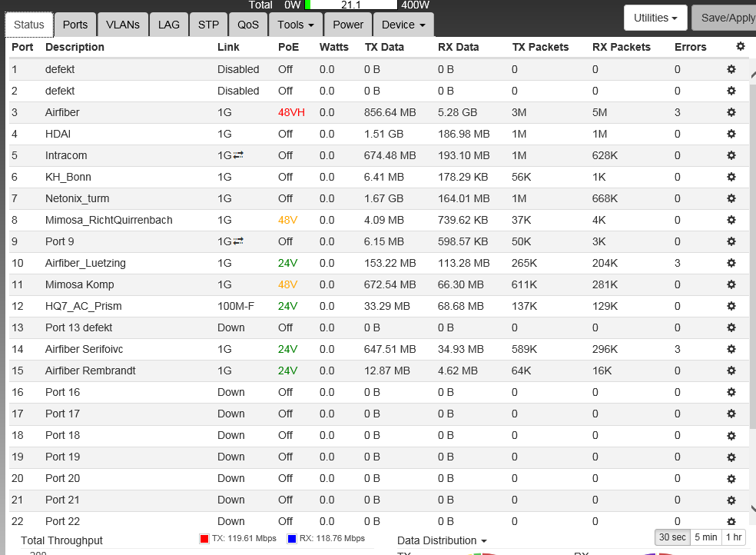Image resolution: width=756 pixels, height=555 pixels.
Task: Switch throughput graph to 1 hr
Action: [x=734, y=537]
